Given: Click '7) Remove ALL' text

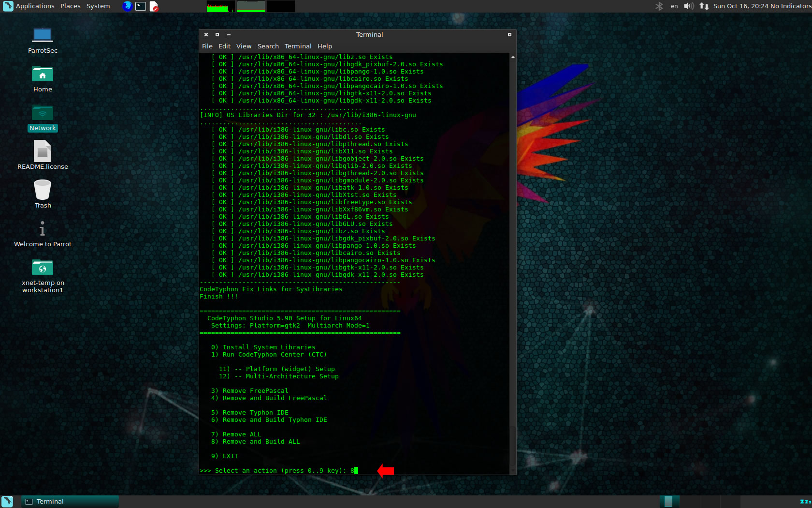Looking at the screenshot, I should tap(236, 434).
